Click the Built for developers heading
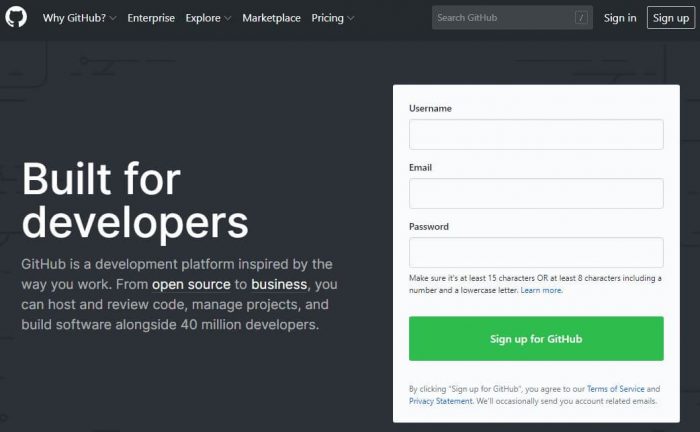 tap(135, 200)
